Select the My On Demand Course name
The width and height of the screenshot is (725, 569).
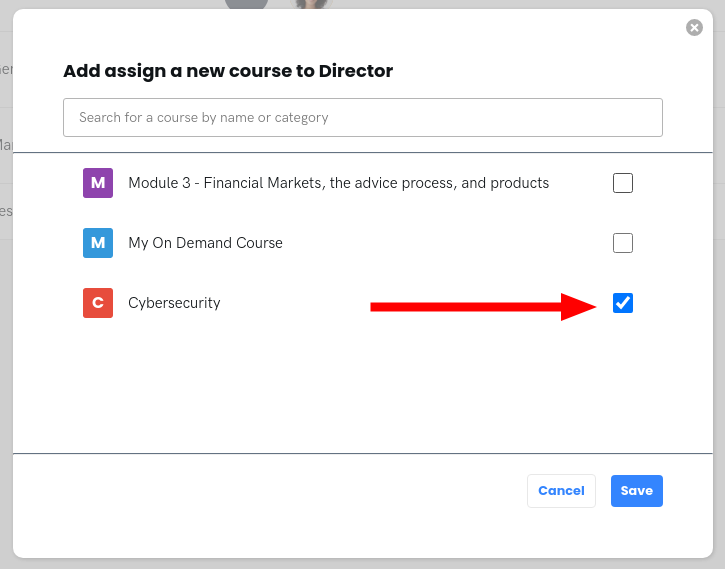(x=205, y=243)
